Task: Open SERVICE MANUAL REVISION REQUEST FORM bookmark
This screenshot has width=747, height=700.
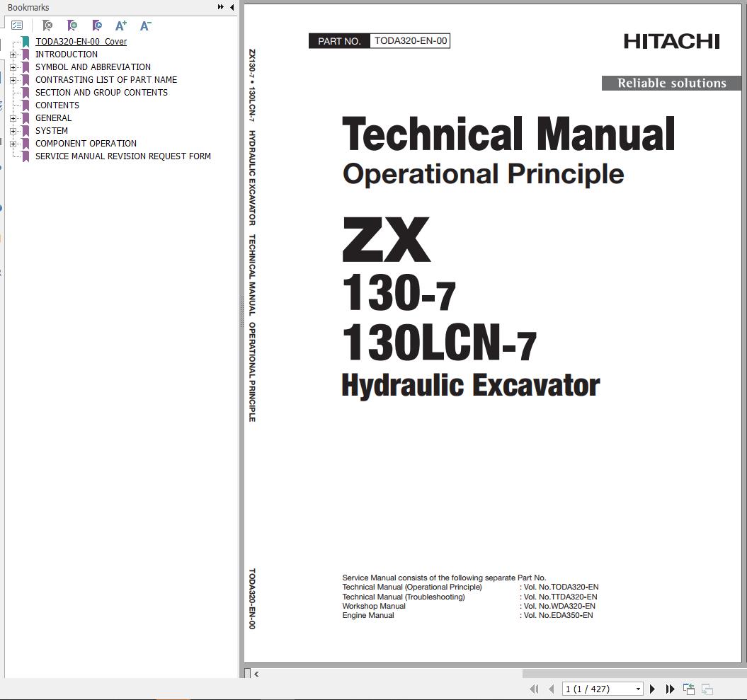Action: 123,156
